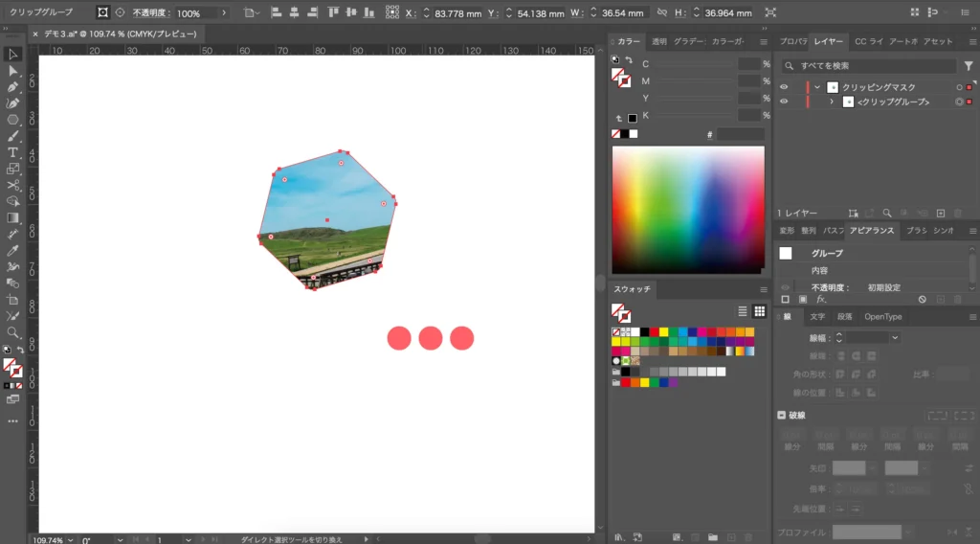Image resolution: width=980 pixels, height=544 pixels.
Task: Select the Scissors tool
Action: (13, 185)
